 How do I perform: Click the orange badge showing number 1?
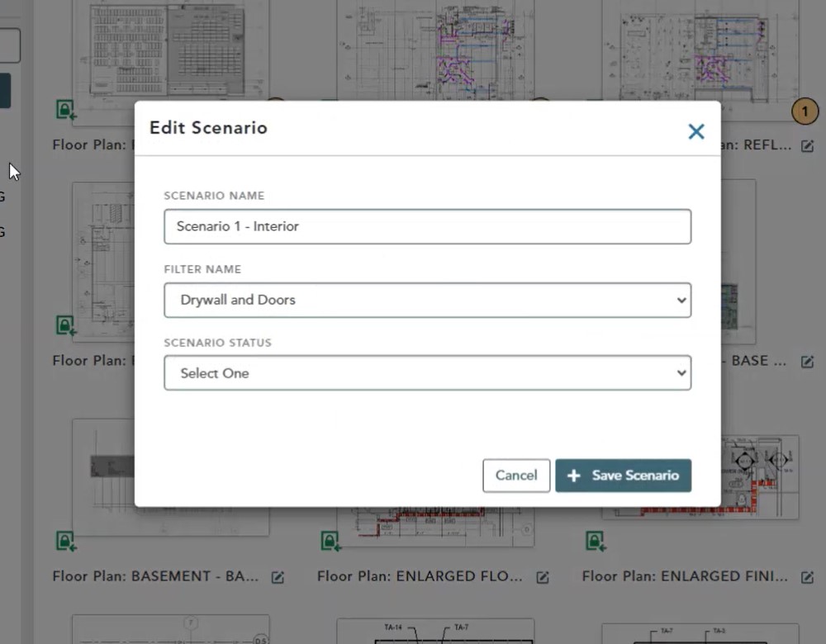click(805, 111)
